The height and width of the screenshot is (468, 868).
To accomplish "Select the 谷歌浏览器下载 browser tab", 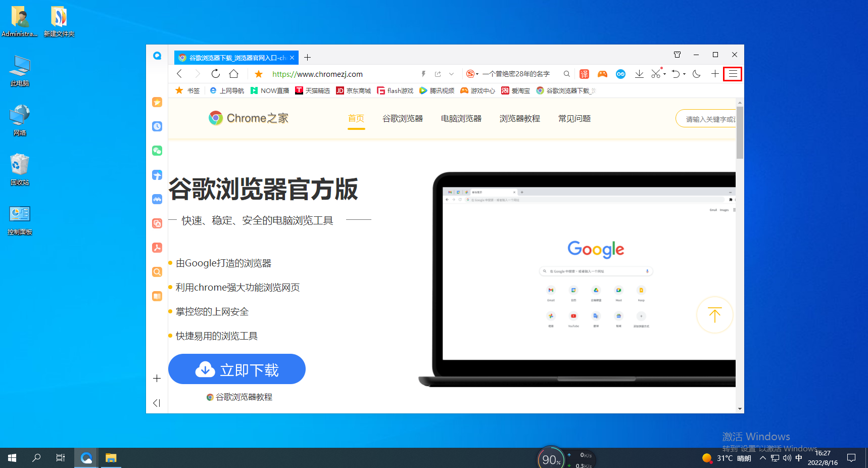I will click(x=236, y=58).
